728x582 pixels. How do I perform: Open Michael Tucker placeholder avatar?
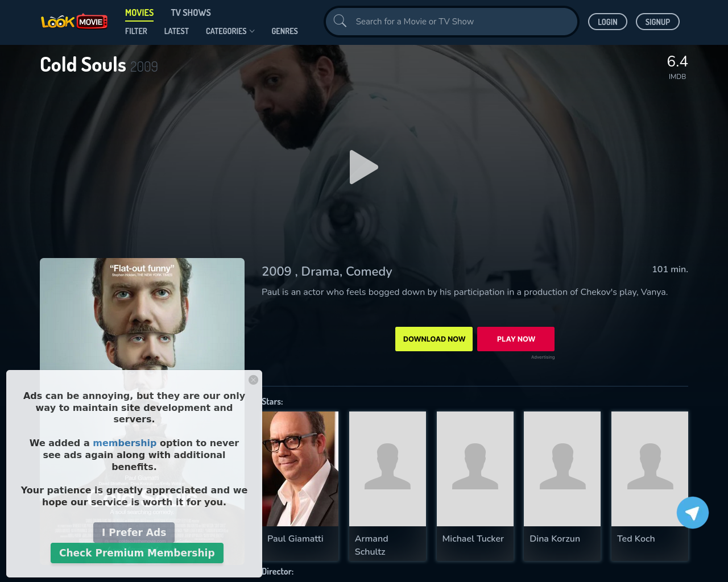click(x=475, y=469)
